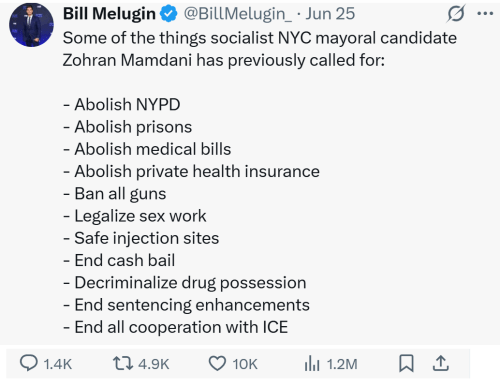
Task: Open the @BillMelugin_ handle link
Action: point(238,14)
